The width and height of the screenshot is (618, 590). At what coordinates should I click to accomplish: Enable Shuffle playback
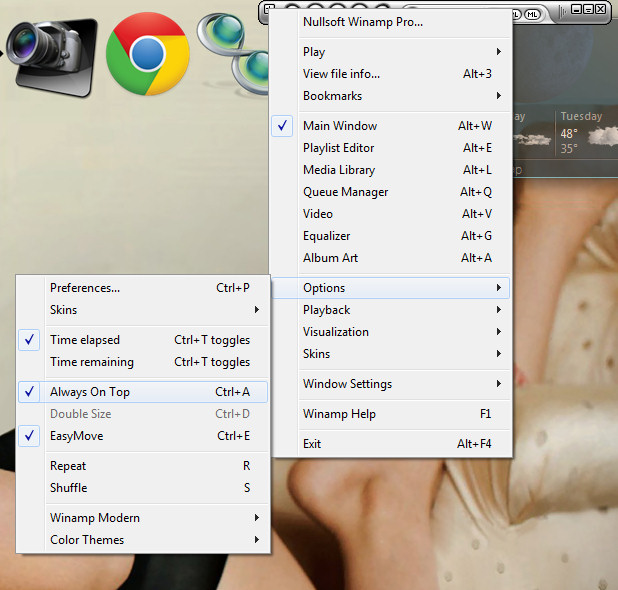(x=143, y=488)
